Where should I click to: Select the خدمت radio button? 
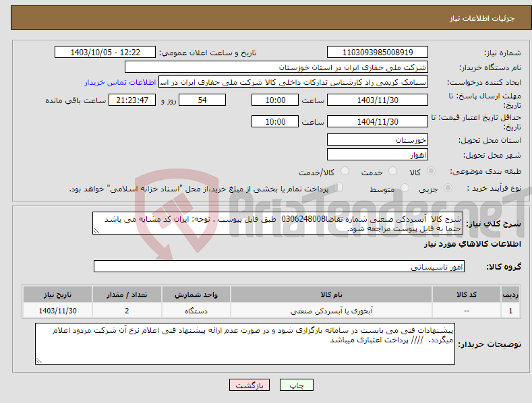click(x=392, y=171)
